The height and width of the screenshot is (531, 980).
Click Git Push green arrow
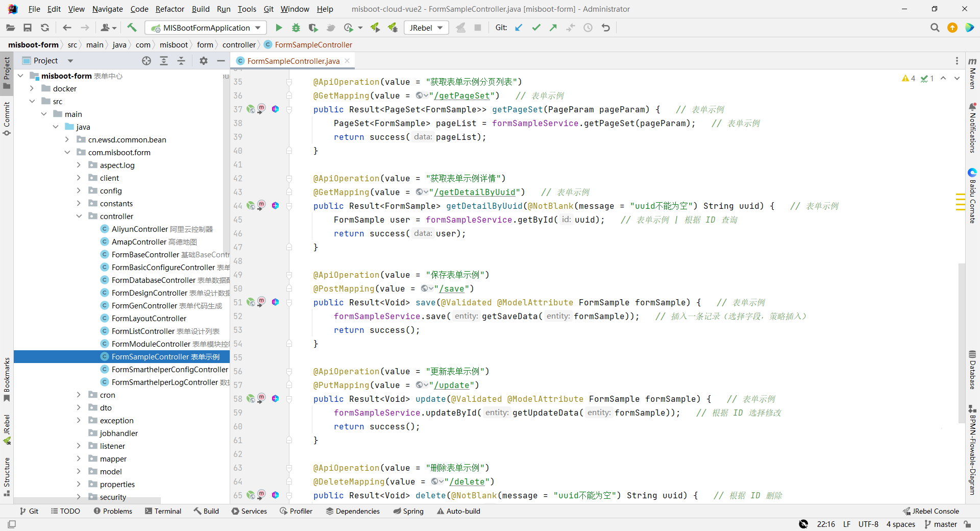point(553,28)
